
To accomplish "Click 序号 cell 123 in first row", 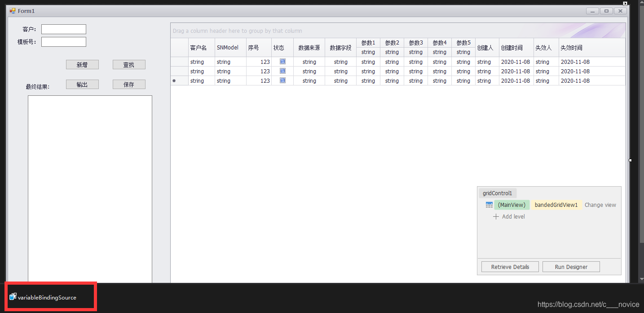I will pyautogui.click(x=259, y=62).
